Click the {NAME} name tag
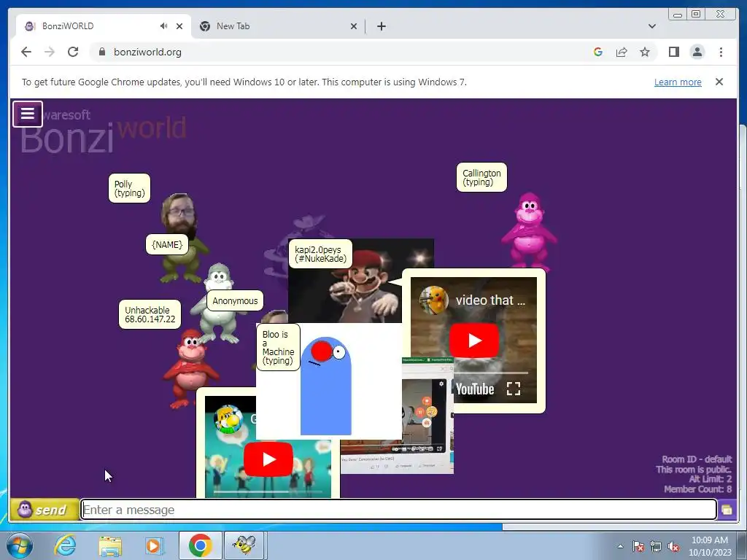The height and width of the screenshot is (560, 747). coord(167,245)
